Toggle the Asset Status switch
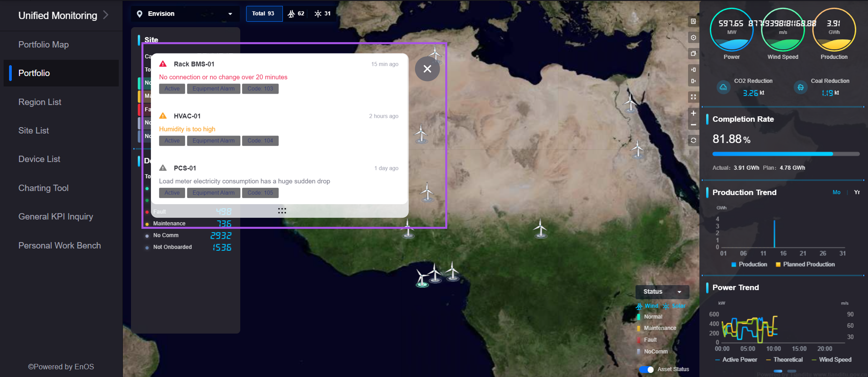The image size is (868, 377). coord(646,369)
